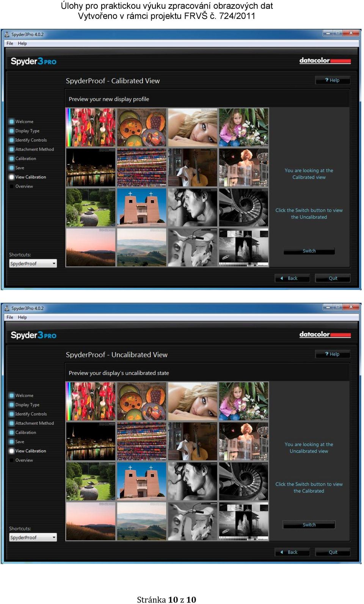
Task: Select View Calibration step in Uncalibrated View sidebar
Action: [28, 451]
